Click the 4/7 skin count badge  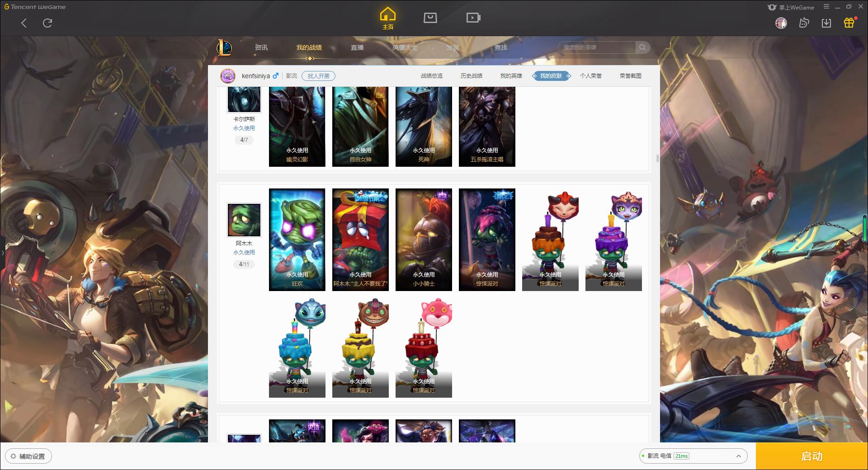tap(244, 140)
